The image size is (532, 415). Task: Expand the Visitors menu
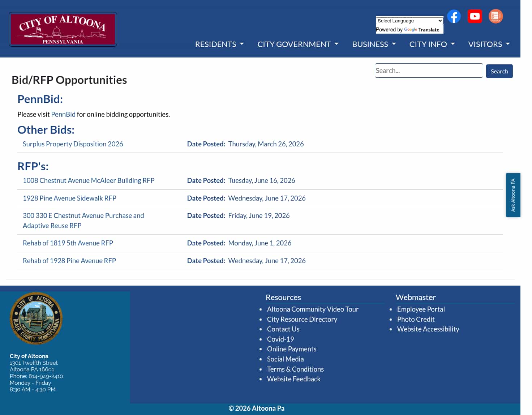489,44
